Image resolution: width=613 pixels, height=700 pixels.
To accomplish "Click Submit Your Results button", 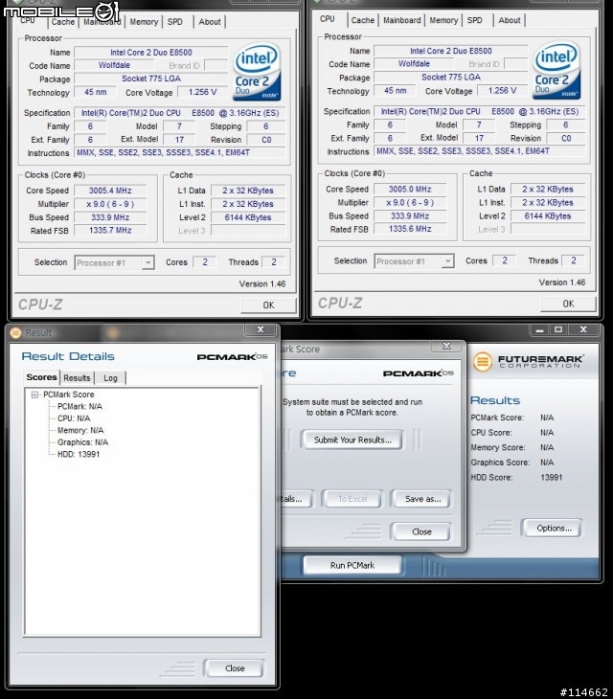I will coord(352,440).
